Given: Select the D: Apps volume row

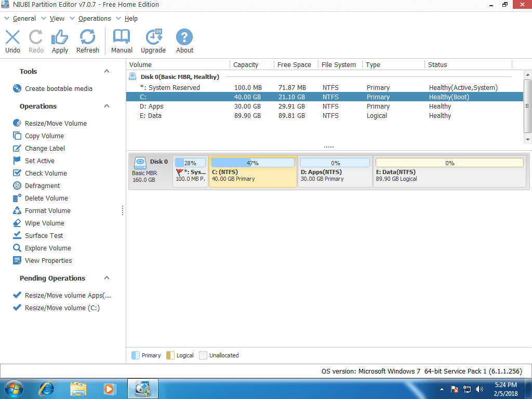Looking at the screenshot, I should point(325,107).
